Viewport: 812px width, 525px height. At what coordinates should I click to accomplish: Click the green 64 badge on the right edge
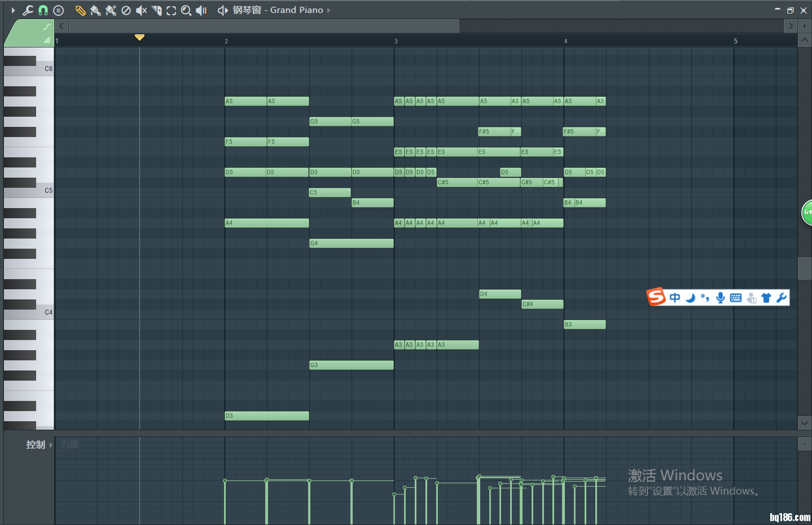coord(807,213)
